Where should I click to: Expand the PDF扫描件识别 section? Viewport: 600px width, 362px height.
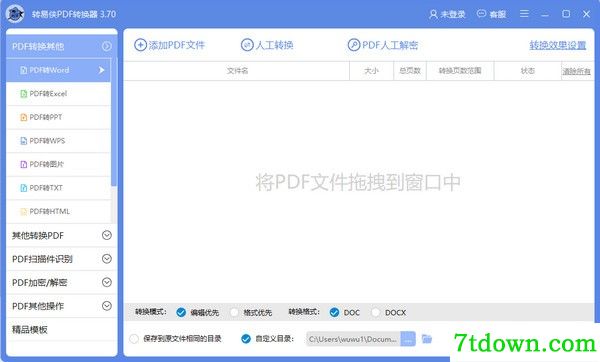[107, 259]
